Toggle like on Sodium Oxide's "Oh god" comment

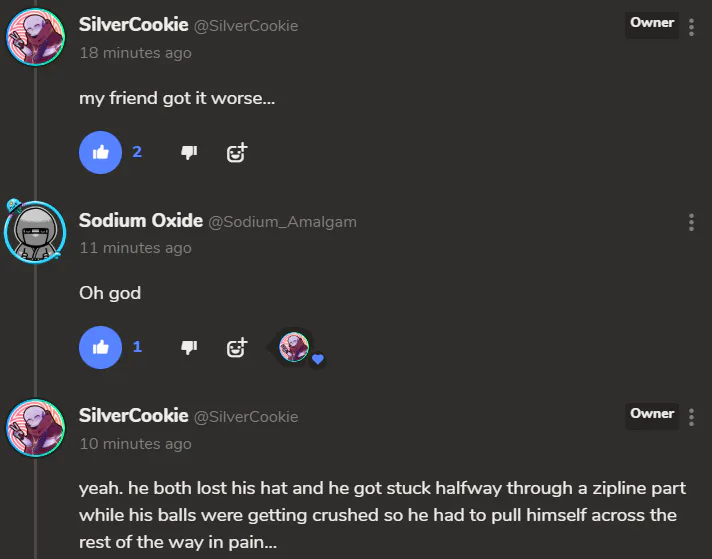(x=100, y=347)
